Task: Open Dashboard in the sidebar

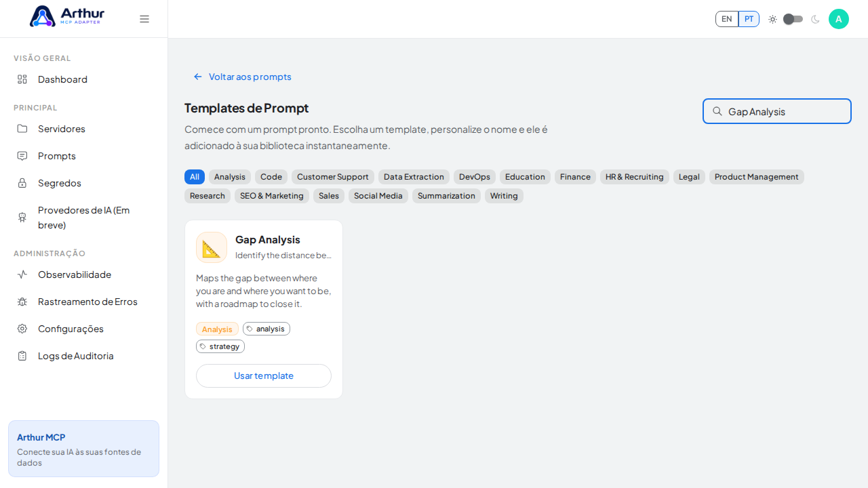Action: (x=83, y=79)
